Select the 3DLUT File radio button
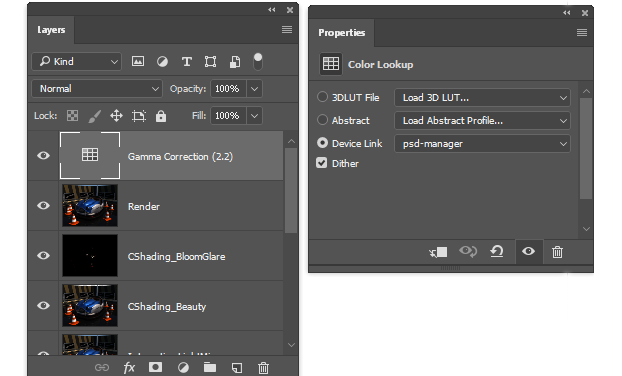Viewport: 622px width, 376px height. pos(322,97)
